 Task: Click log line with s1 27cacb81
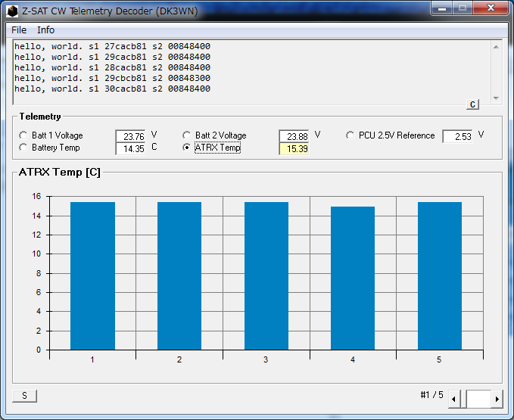(x=112, y=46)
